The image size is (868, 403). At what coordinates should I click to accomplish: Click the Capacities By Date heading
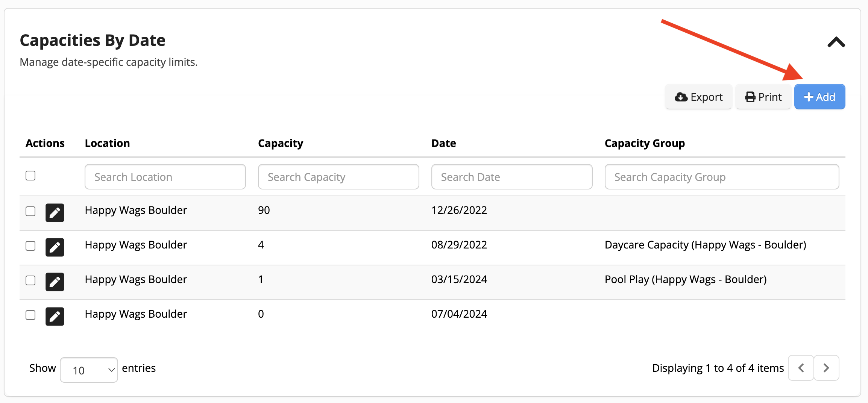93,40
